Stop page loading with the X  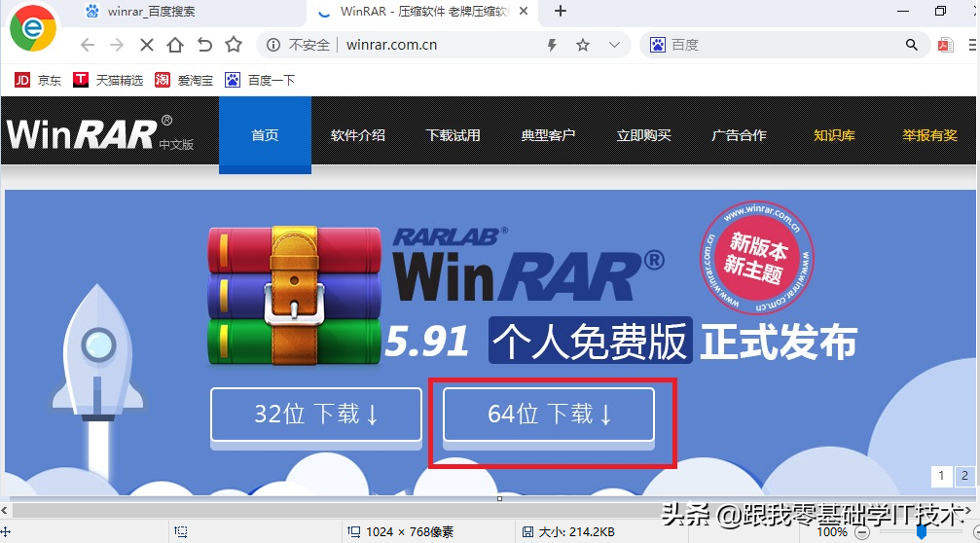tap(146, 45)
